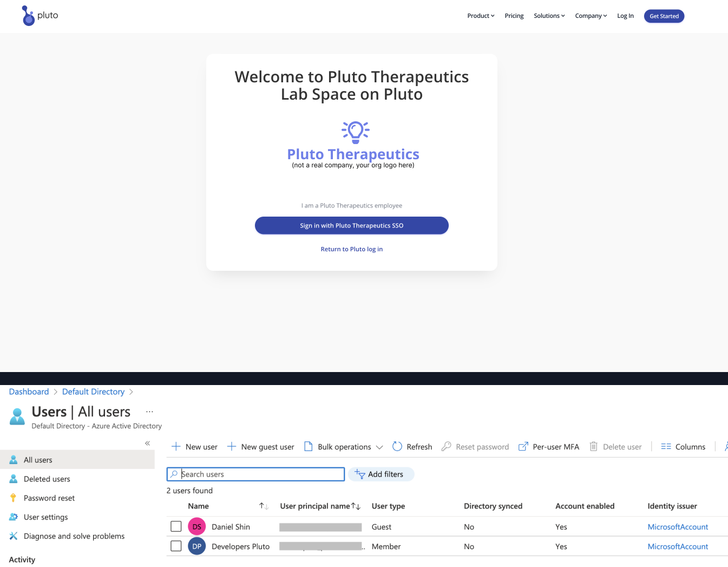728x567 pixels.
Task: Select Password reset in the sidebar
Action: [49, 498]
